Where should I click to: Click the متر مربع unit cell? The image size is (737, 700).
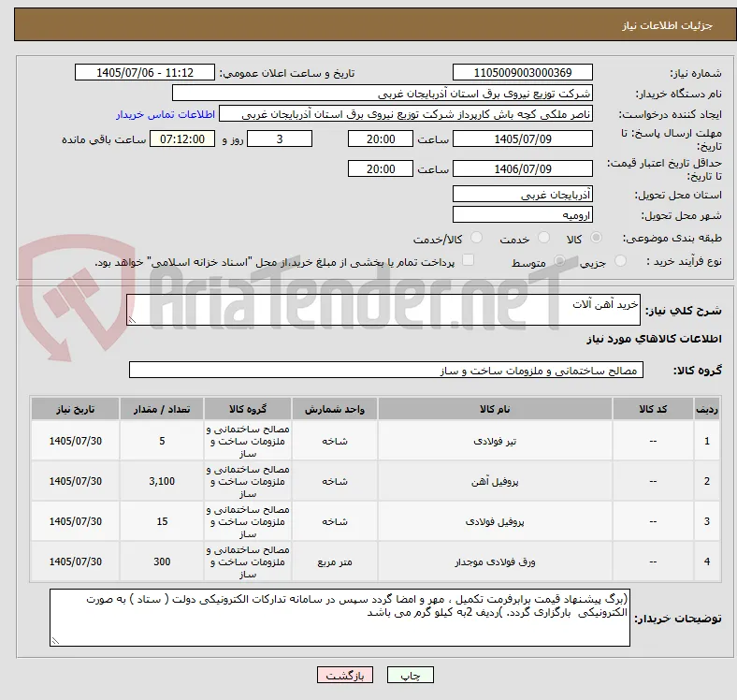pyautogui.click(x=335, y=561)
